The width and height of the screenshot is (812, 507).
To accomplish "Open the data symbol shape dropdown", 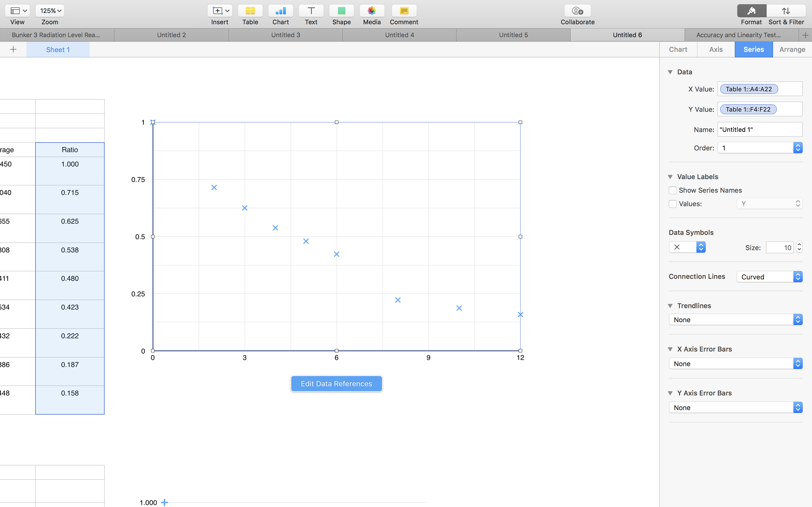I will 687,247.
